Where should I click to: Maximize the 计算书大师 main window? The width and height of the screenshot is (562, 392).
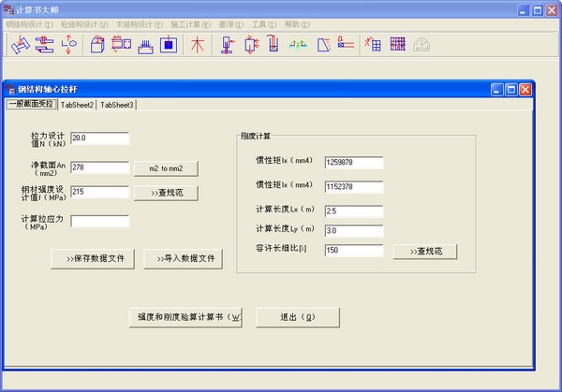coord(538,10)
